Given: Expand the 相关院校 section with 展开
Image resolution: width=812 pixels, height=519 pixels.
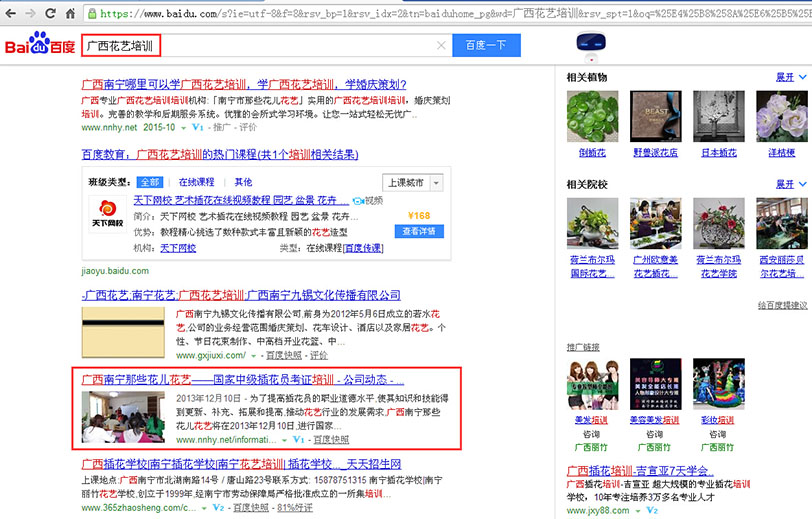Looking at the screenshot, I should (x=790, y=184).
